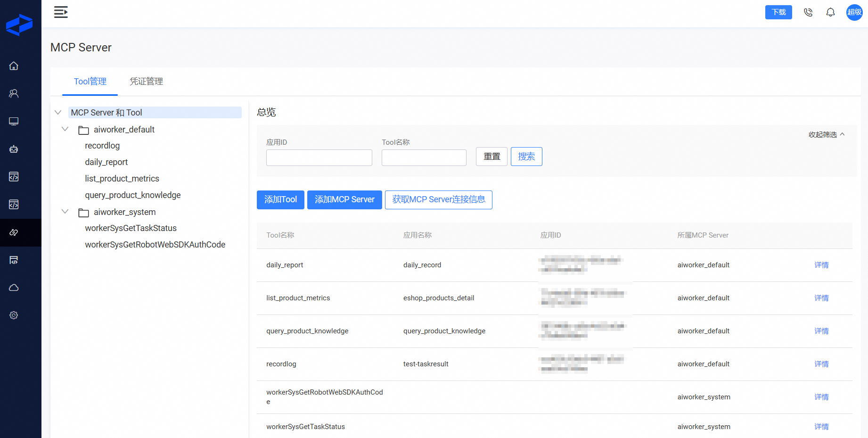The width and height of the screenshot is (868, 438).
Task: Focus the 应用ID filter input
Action: (x=319, y=157)
